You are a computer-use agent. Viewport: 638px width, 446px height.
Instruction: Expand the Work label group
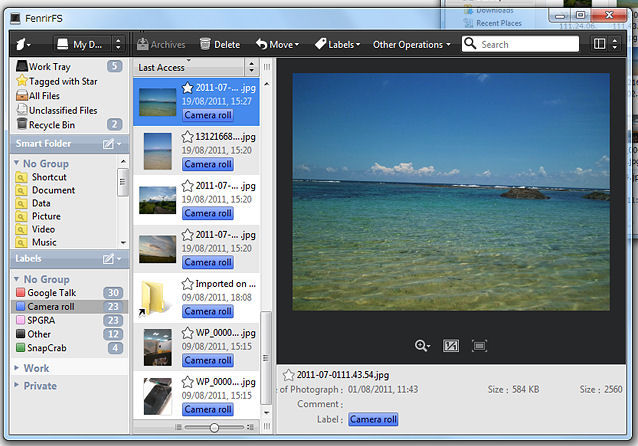point(16,368)
